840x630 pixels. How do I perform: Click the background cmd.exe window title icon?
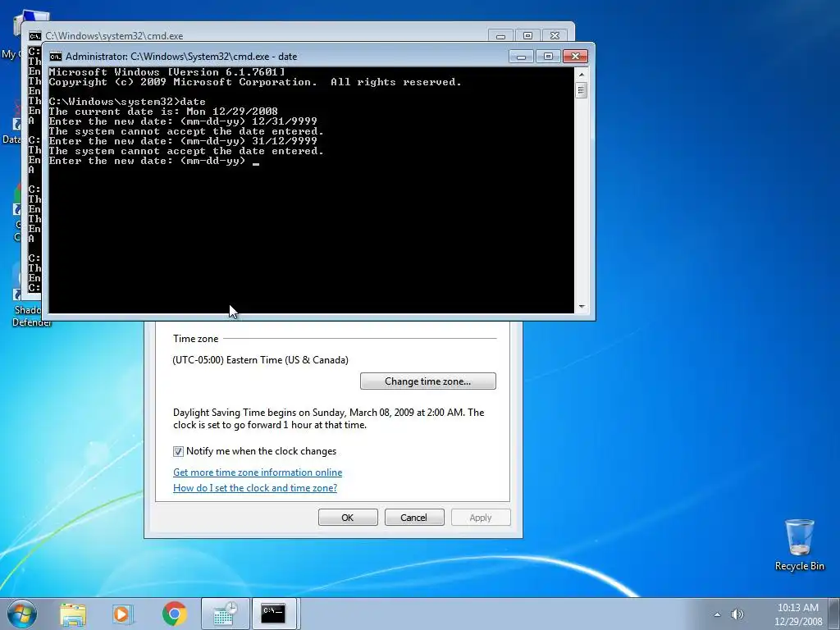tap(34, 36)
